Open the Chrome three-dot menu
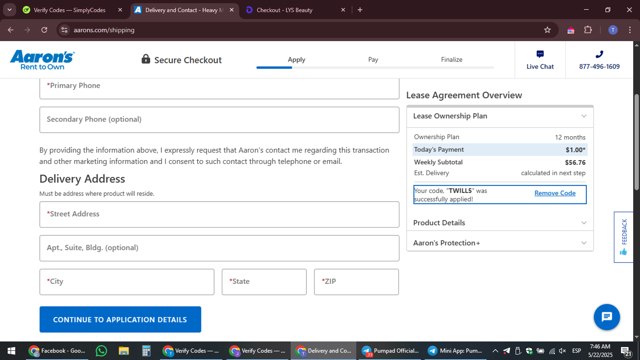The width and height of the screenshot is (640, 360). coord(630,30)
